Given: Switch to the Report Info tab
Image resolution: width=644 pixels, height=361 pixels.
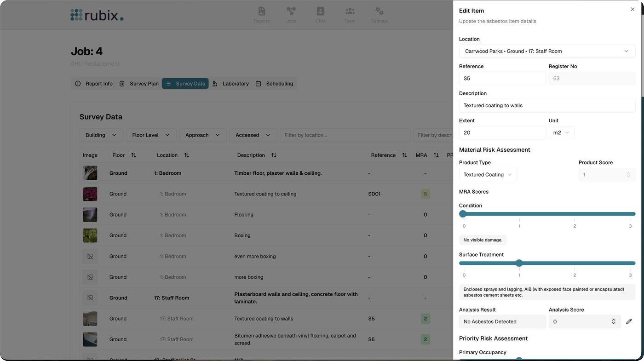Looking at the screenshot, I should [x=94, y=84].
